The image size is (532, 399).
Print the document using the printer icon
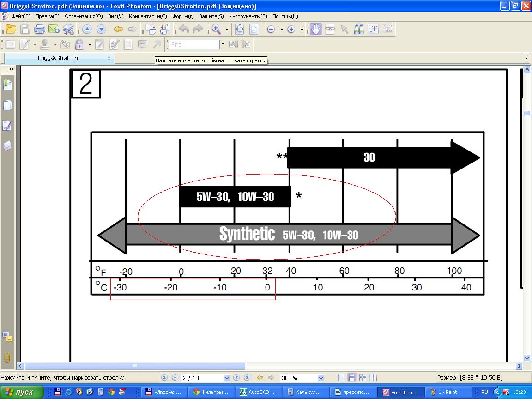tap(40, 30)
